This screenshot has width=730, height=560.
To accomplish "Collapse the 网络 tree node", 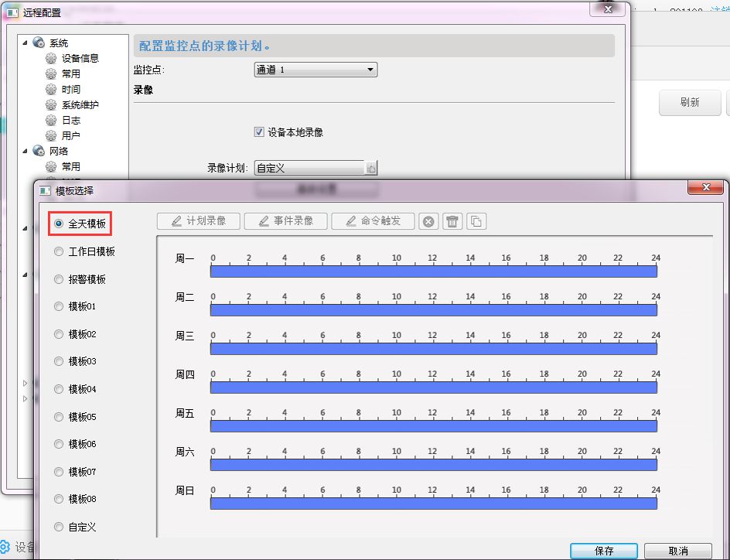I will 26,151.
